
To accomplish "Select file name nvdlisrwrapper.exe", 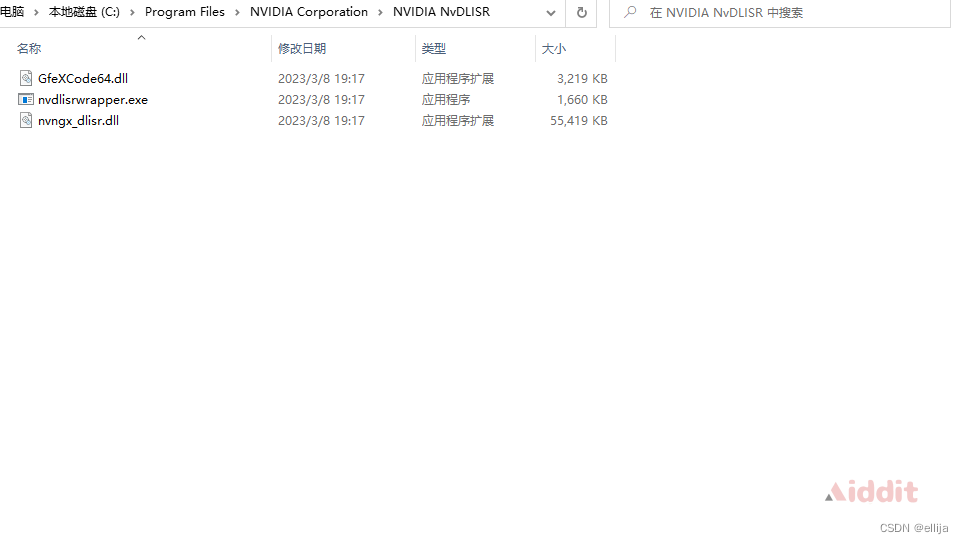I will (x=93, y=99).
